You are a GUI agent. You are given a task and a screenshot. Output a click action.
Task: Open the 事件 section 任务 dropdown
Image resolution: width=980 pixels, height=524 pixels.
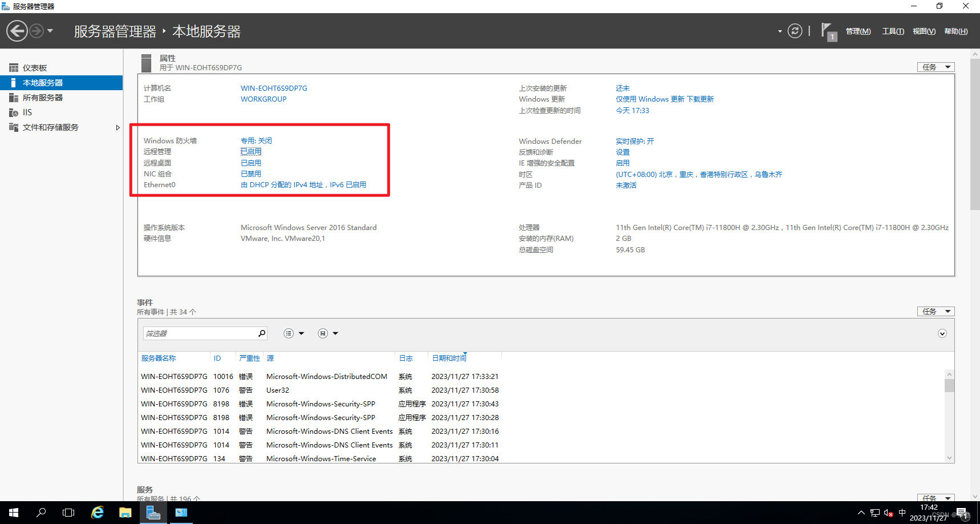point(936,312)
